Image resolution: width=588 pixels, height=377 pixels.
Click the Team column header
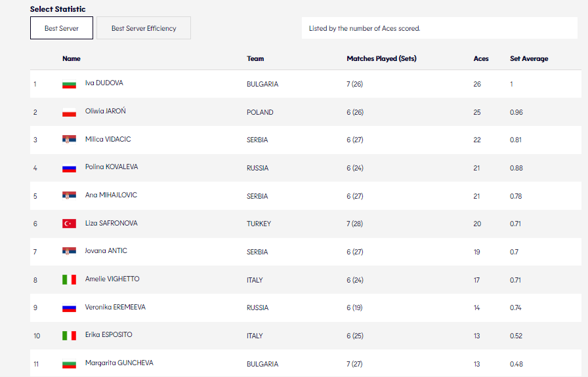coord(255,58)
